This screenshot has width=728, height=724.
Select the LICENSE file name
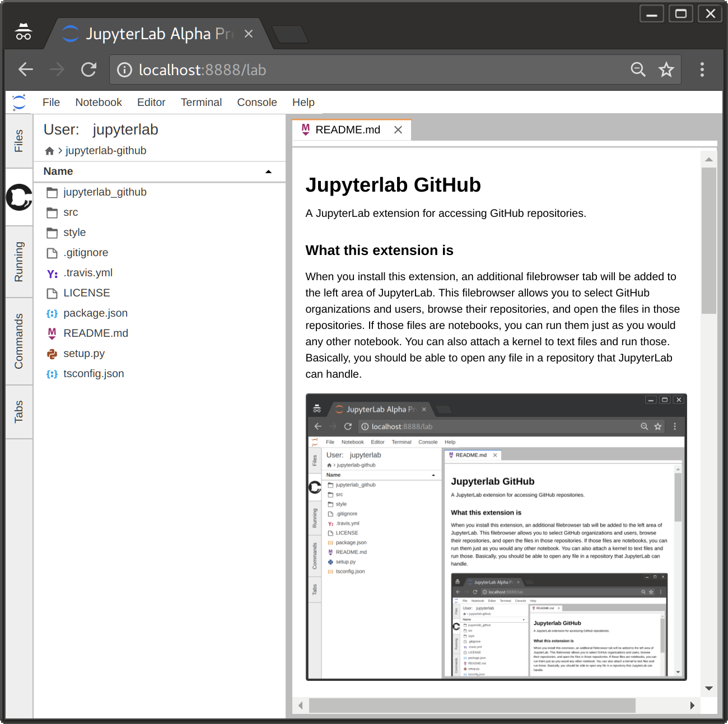[x=87, y=293]
